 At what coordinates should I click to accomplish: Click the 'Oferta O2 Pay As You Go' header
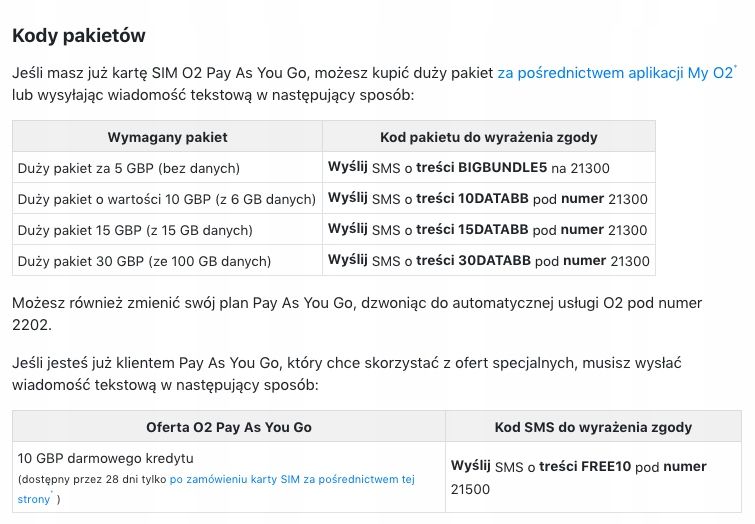229,427
